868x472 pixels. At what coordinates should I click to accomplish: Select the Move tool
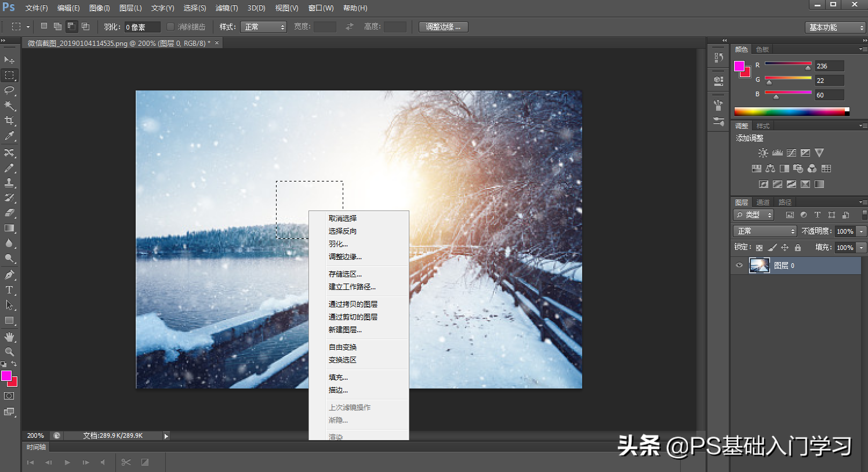click(9, 60)
